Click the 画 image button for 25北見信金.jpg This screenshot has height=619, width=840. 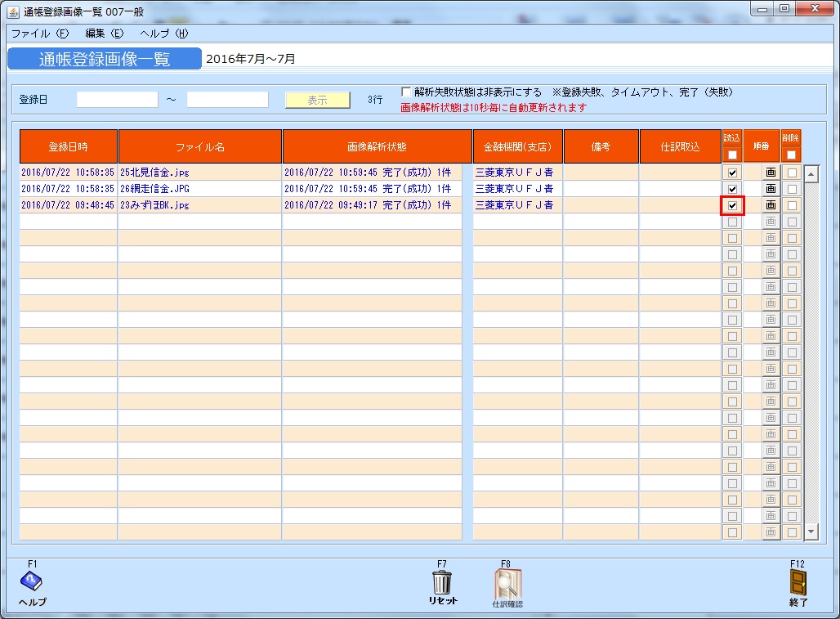coord(770,173)
